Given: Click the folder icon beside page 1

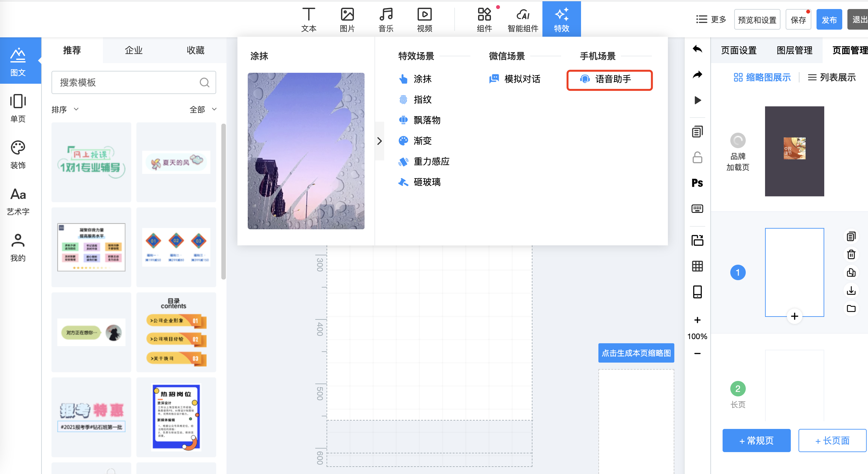Looking at the screenshot, I should (x=851, y=308).
